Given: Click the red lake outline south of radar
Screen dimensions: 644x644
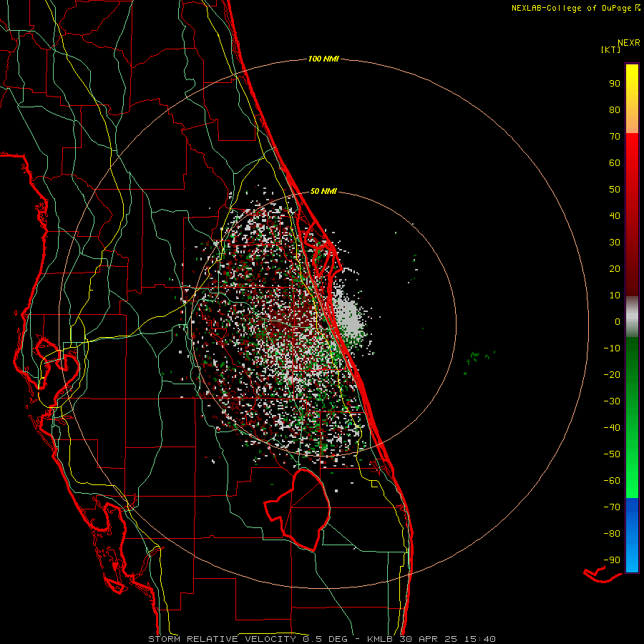Looking at the screenshot, I should (298, 509).
